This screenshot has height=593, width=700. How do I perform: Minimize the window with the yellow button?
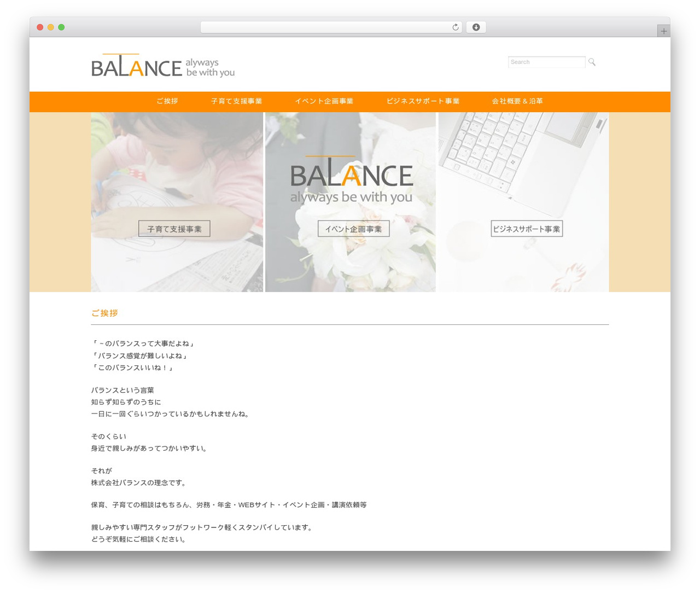(51, 27)
